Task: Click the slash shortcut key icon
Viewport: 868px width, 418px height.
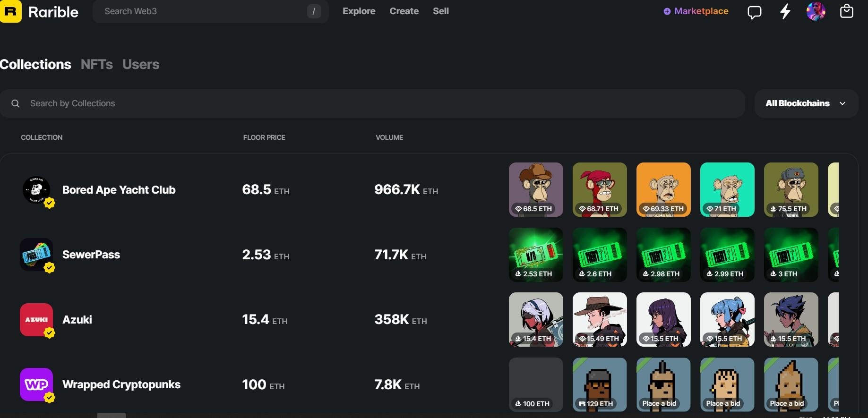Action: 314,11
